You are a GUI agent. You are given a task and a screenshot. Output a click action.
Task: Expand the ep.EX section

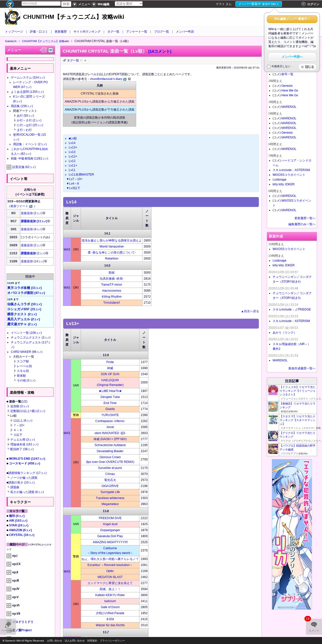coord(9,564)
